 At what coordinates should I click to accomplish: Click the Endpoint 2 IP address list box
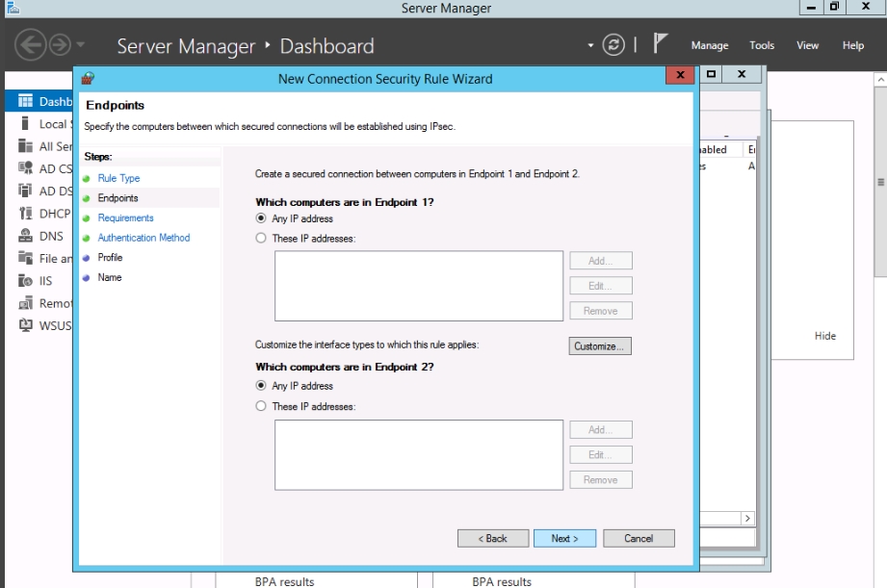pos(419,454)
